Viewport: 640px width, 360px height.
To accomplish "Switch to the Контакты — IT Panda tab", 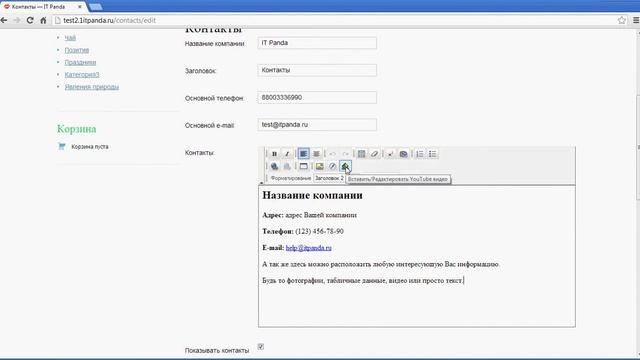I will click(43, 7).
